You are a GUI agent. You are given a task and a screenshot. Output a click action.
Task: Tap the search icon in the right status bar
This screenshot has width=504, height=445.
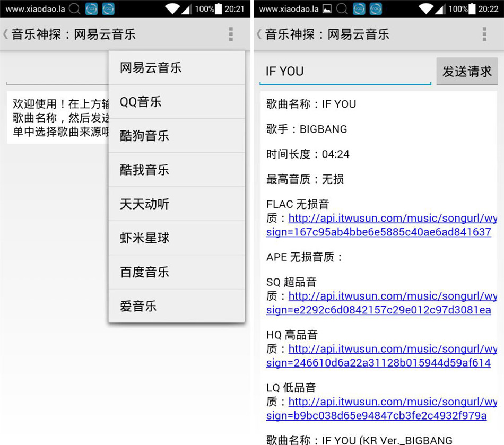tap(342, 8)
